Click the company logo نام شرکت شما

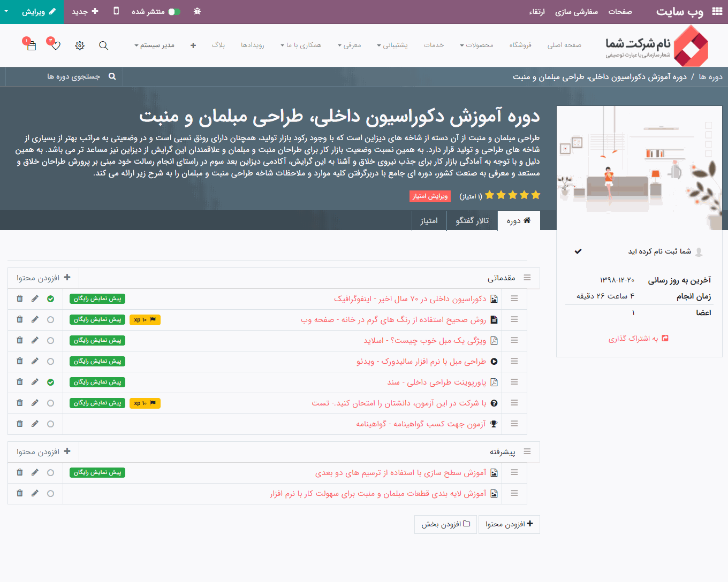657,45
